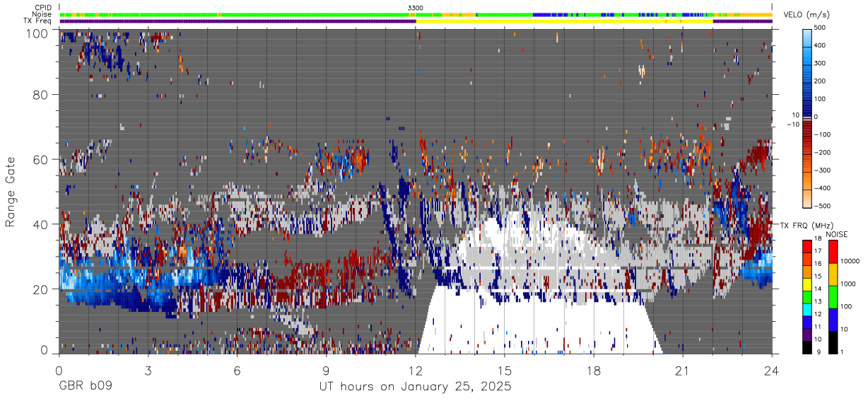Click the CPID label at top left
The image size is (868, 401).
45,7
